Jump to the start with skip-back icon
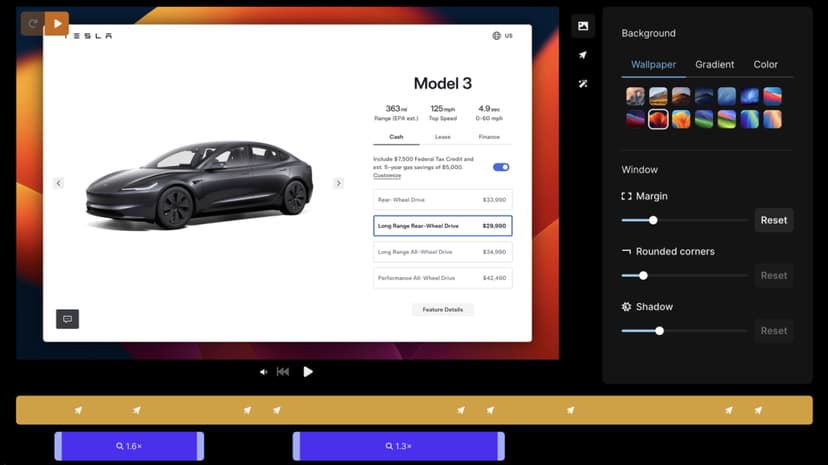 [x=283, y=372]
